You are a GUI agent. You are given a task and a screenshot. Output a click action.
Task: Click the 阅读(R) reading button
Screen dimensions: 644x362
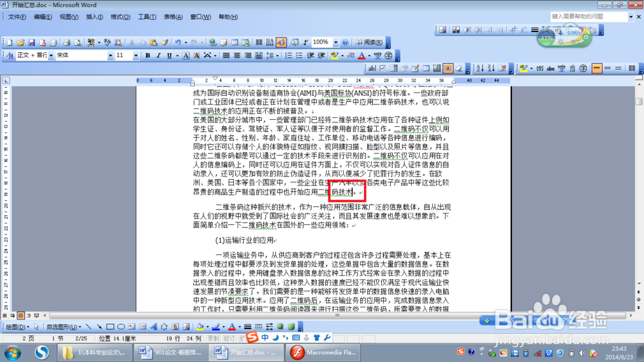[x=369, y=43]
